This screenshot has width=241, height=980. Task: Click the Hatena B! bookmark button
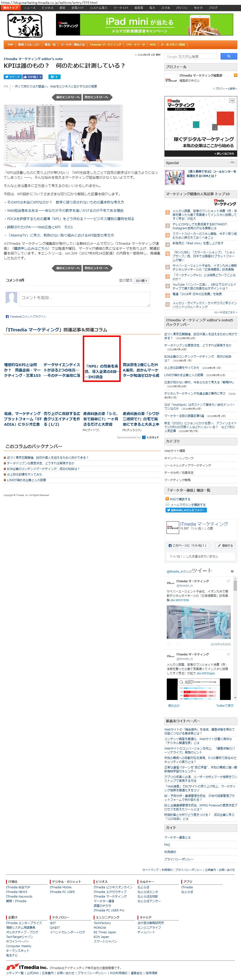54,77
